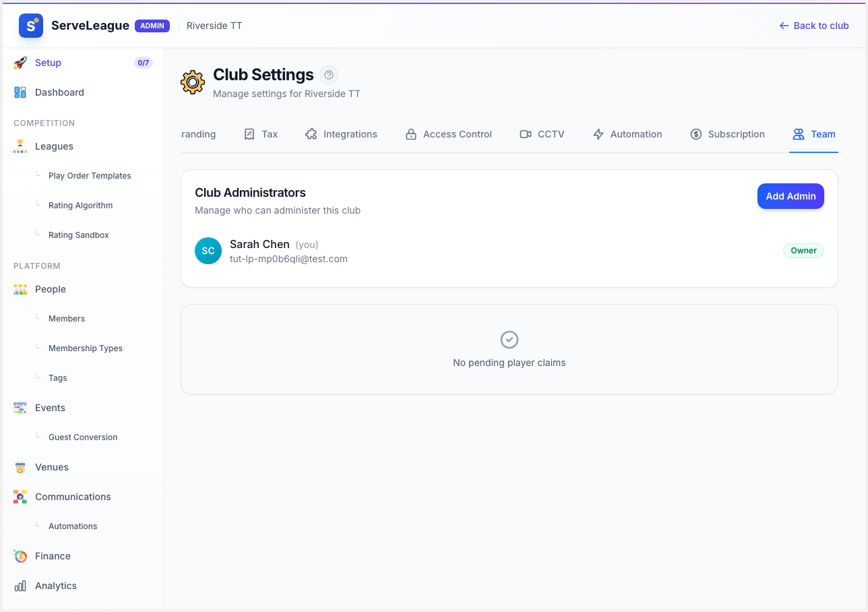Viewport: 868px width, 612px height.
Task: Click the Communications sidebar icon
Action: [20, 497]
